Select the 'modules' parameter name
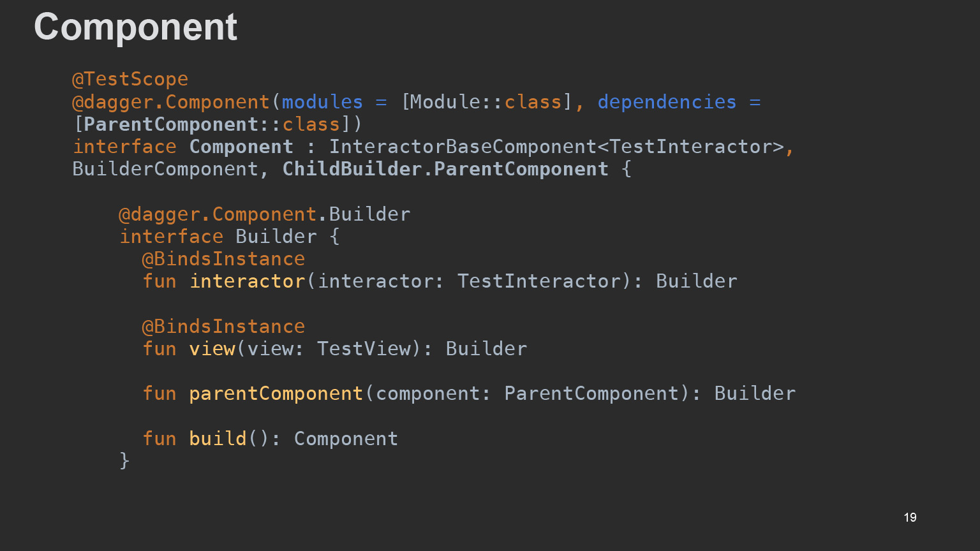 [322, 102]
